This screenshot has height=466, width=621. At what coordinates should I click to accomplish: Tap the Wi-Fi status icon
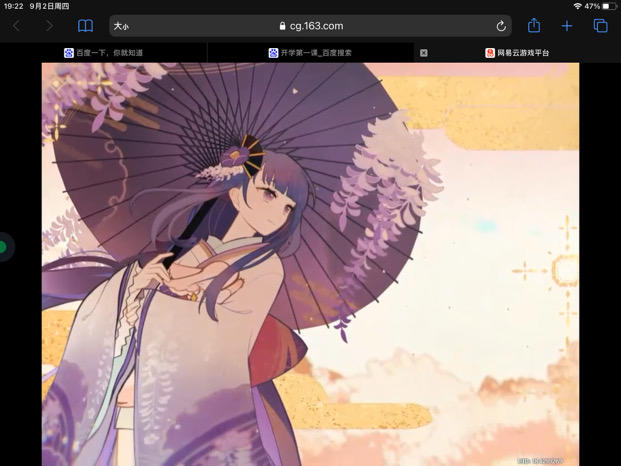[577, 6]
